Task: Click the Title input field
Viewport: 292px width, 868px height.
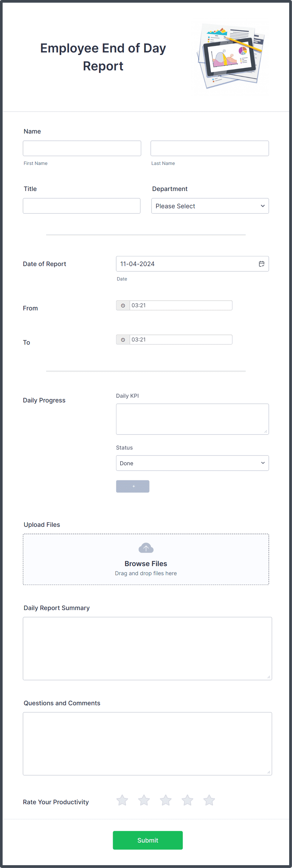Action: (82, 206)
